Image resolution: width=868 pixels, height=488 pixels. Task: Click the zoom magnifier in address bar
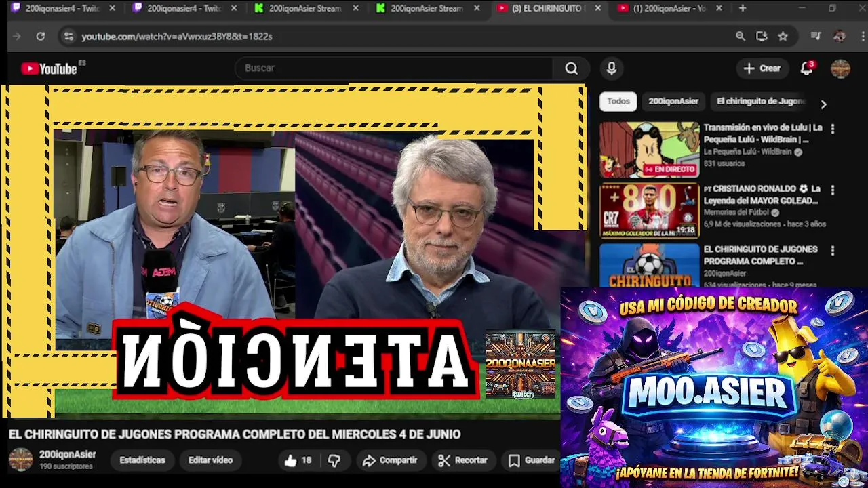[x=741, y=36]
